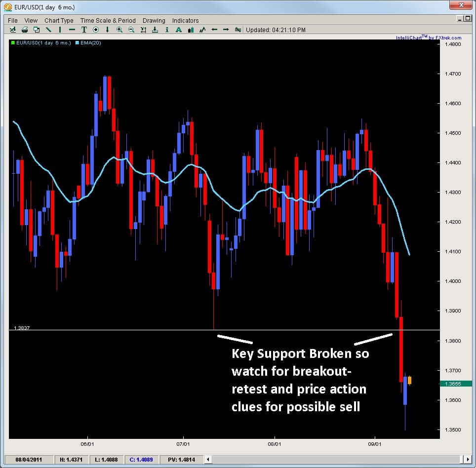Click the inner window restore button
The height and width of the screenshot is (468, 476).
coord(468,19)
